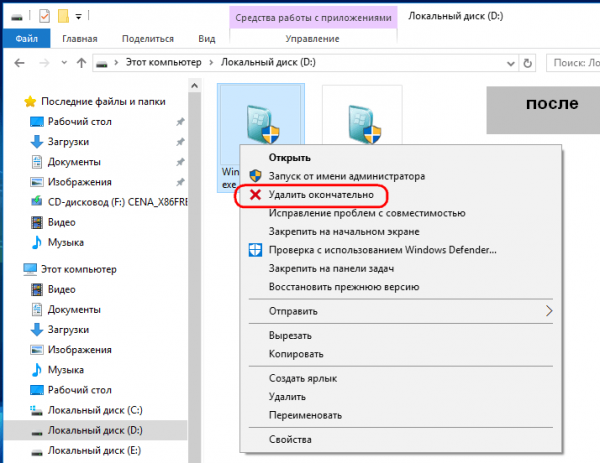The width and height of the screenshot is (600, 463).
Task: Click the New folder quick access icon
Action: tap(63, 16)
